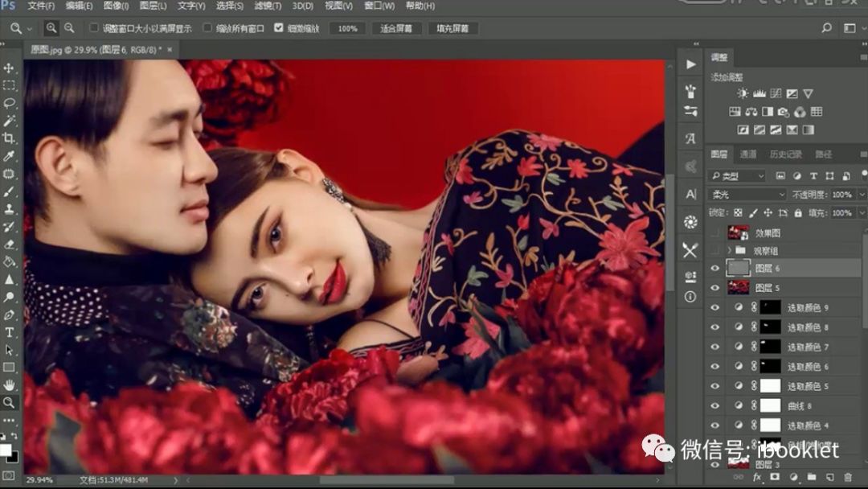This screenshot has height=489, width=868.
Task: Disable the 细微缩放 checkbox
Action: (277, 28)
